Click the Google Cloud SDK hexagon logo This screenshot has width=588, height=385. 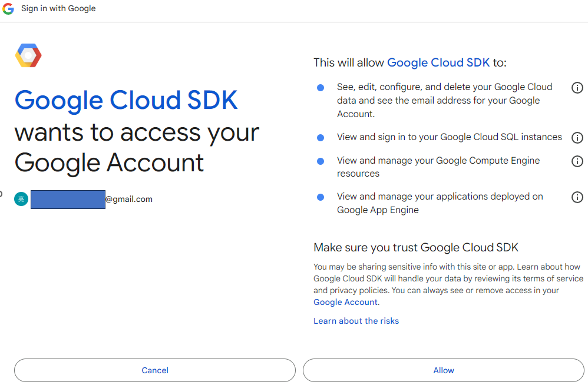(28, 55)
